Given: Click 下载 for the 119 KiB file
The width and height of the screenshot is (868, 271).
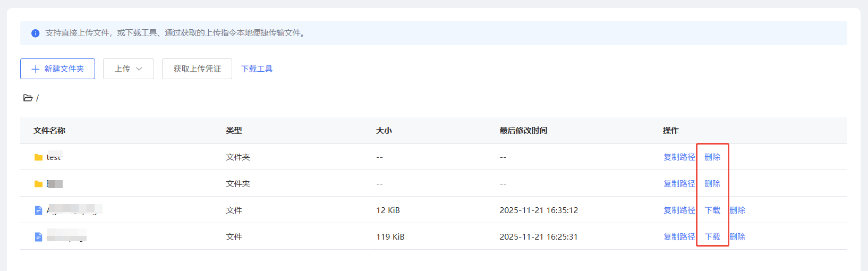Looking at the screenshot, I should tap(712, 237).
